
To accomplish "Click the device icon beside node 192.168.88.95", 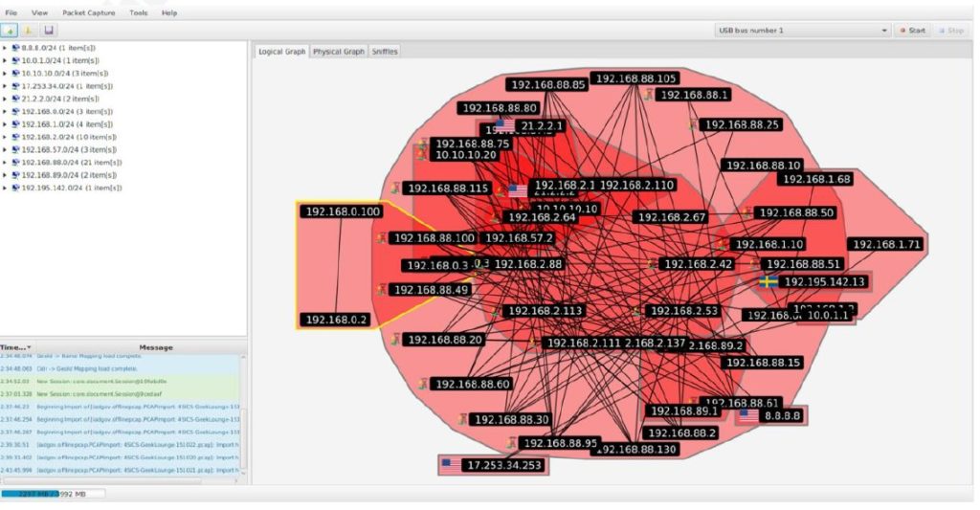I will pos(511,443).
